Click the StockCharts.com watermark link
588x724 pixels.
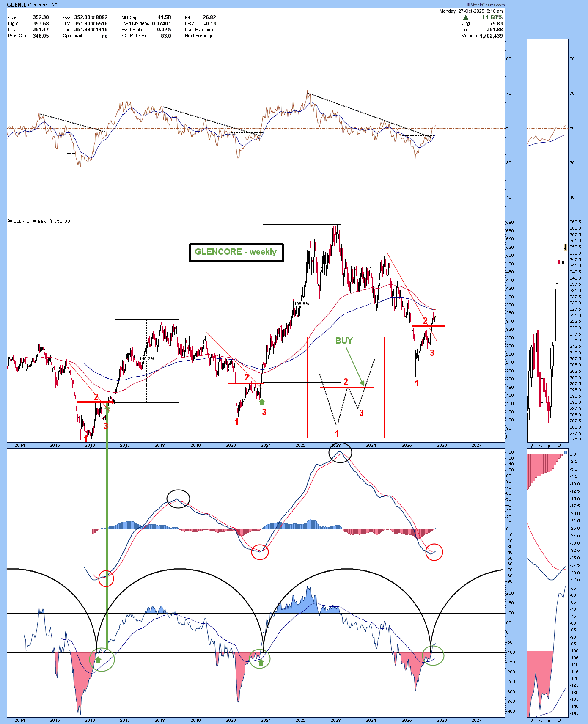click(x=486, y=5)
